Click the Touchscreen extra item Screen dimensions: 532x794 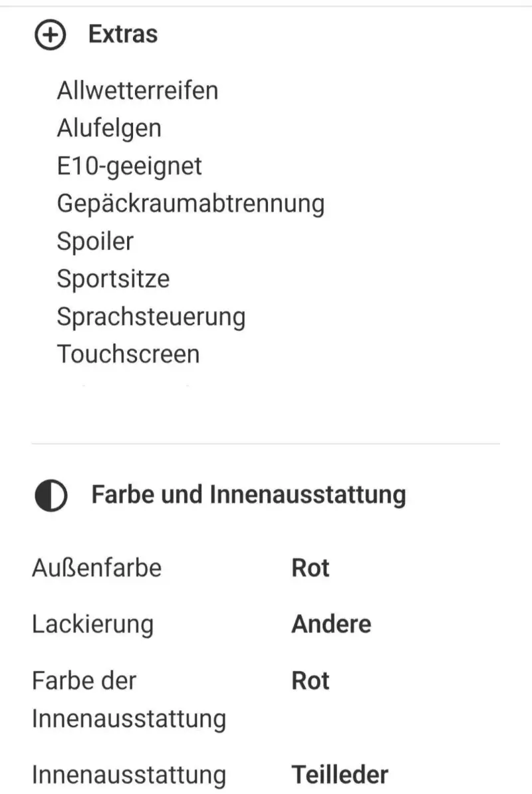pos(128,354)
